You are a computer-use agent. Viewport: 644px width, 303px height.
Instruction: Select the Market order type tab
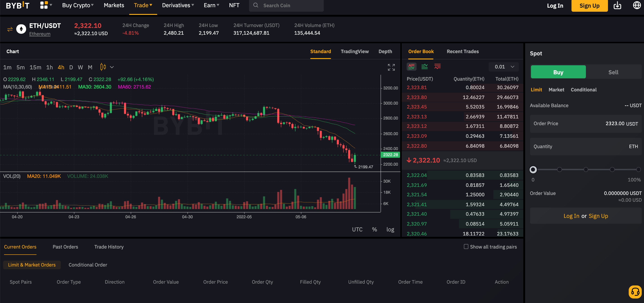click(556, 90)
